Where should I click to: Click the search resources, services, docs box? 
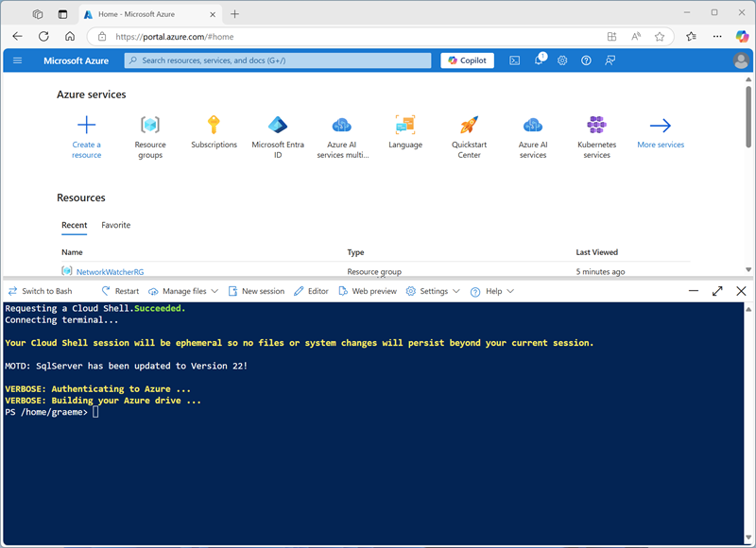coord(278,60)
